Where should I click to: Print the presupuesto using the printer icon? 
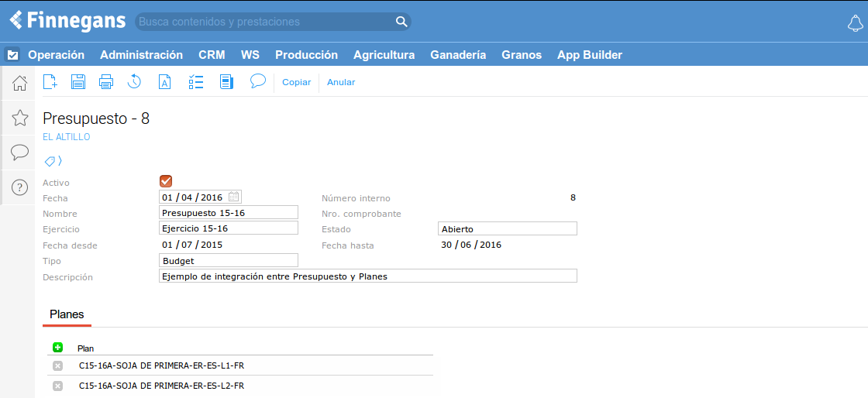[105, 82]
